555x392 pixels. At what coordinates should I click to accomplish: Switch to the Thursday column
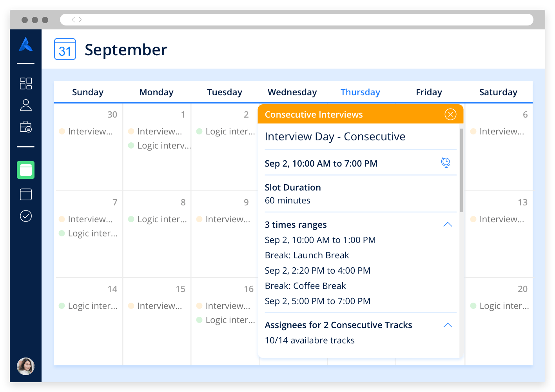pyautogui.click(x=360, y=92)
